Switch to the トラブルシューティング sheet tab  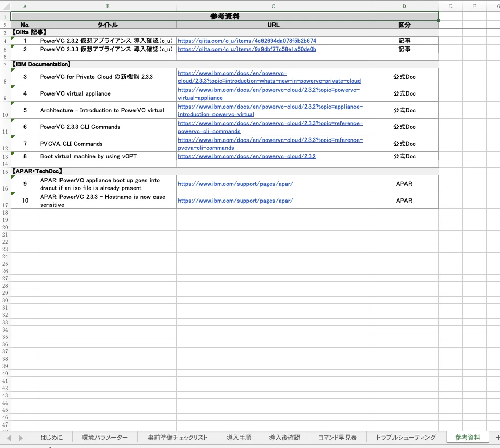(406, 438)
